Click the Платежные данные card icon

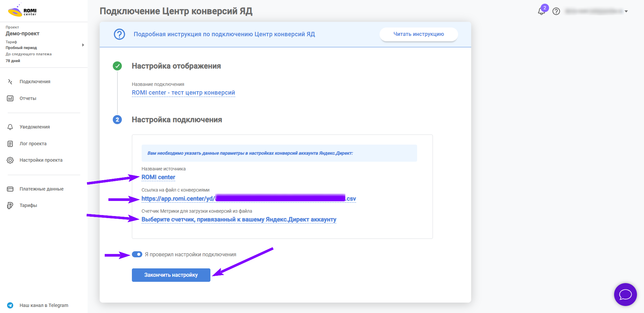[10, 189]
